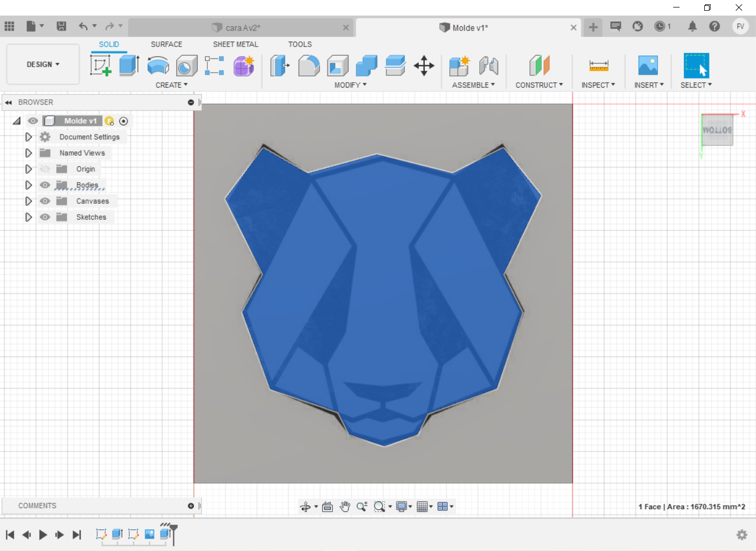
Task: Launch the purple Create Form tool
Action: pos(244,66)
